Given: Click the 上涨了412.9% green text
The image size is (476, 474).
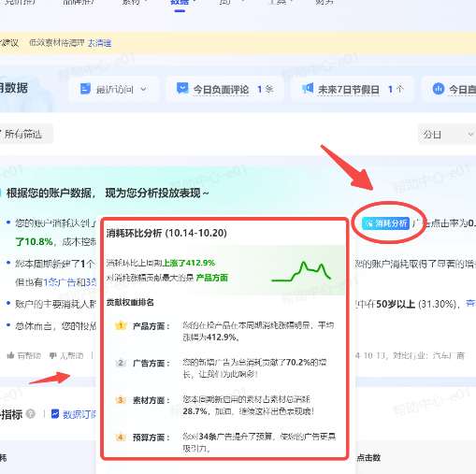Looking at the screenshot, I should point(189,263).
